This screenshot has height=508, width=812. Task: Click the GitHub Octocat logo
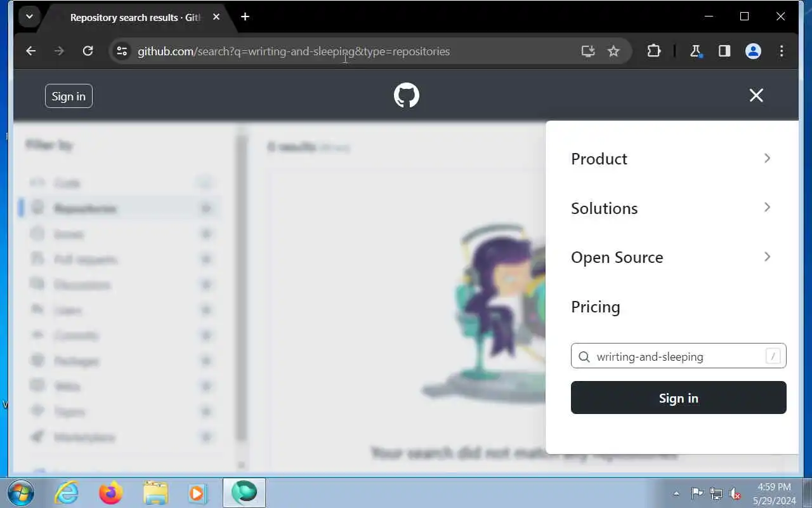pyautogui.click(x=406, y=95)
